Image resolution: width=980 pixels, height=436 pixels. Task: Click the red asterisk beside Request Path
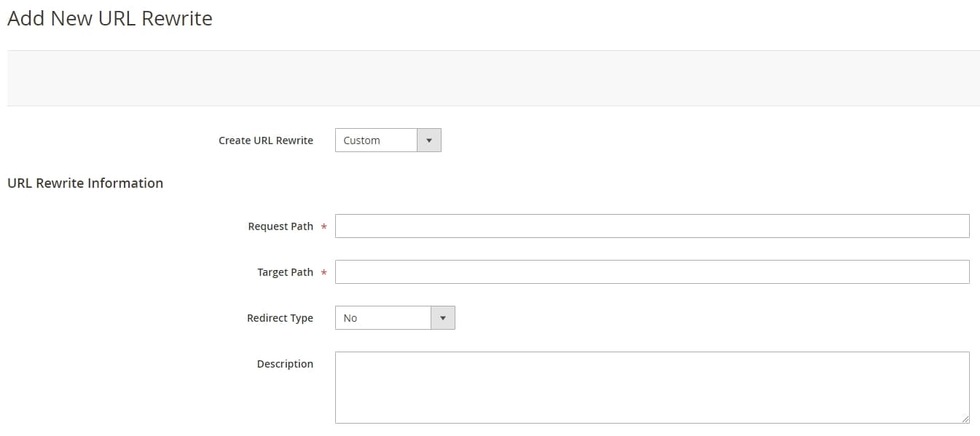tap(324, 227)
